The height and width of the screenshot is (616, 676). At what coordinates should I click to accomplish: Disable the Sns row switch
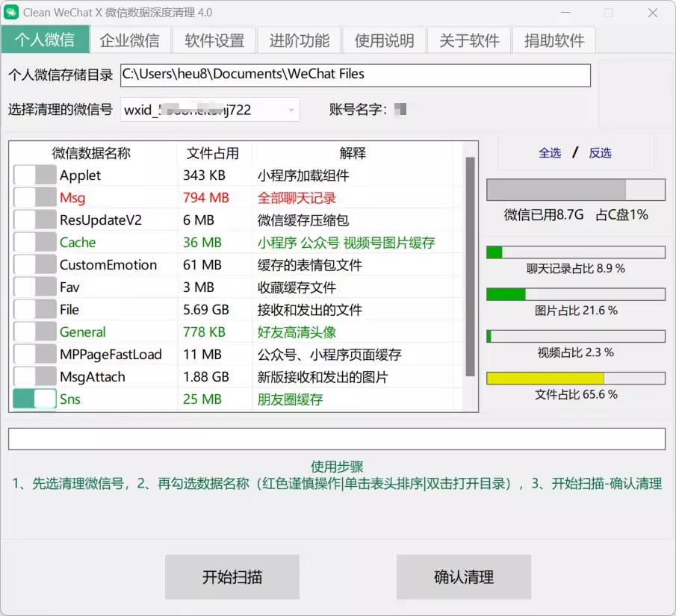(34, 399)
